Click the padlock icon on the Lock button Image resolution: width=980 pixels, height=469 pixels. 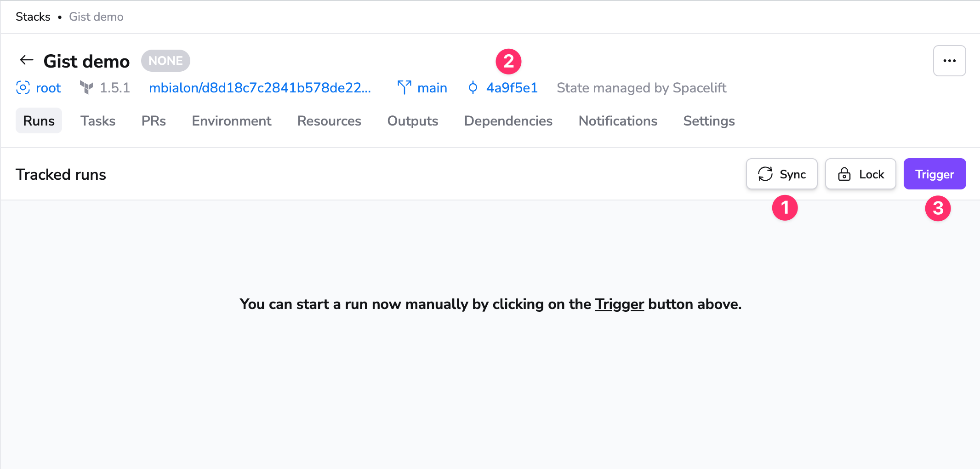845,174
